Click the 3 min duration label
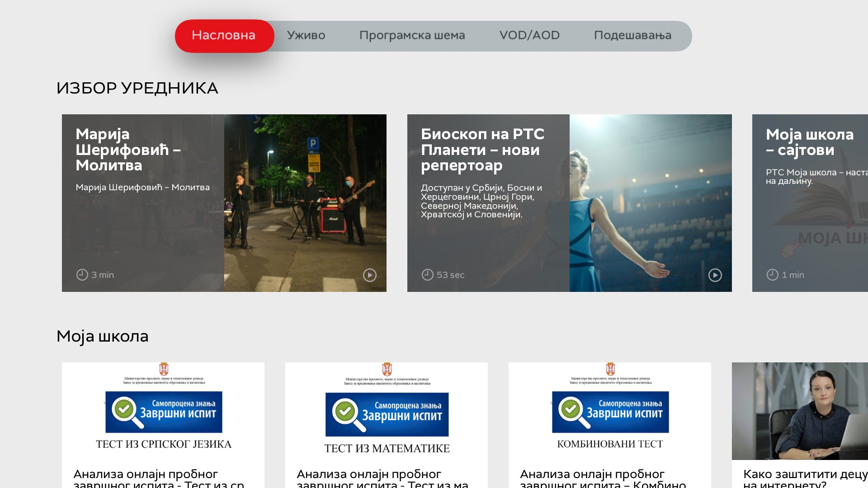This screenshot has height=488, width=868. 103,275
